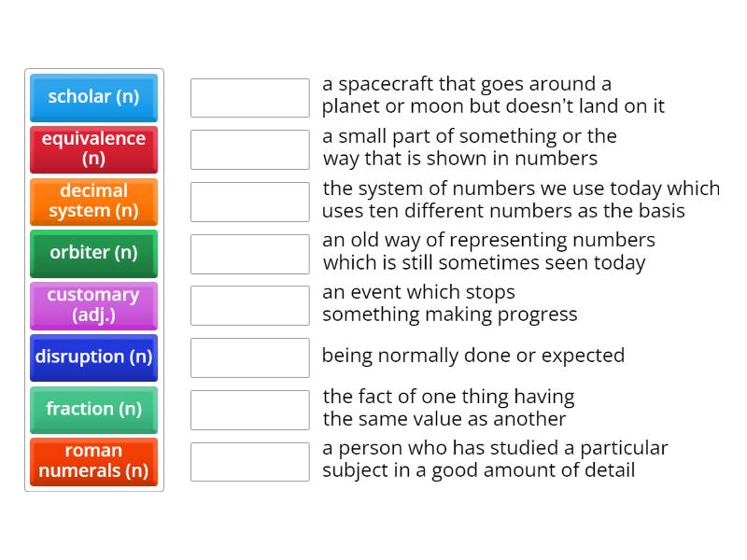
Task: Select the 'fraction (n)' word tile
Action: (x=93, y=409)
